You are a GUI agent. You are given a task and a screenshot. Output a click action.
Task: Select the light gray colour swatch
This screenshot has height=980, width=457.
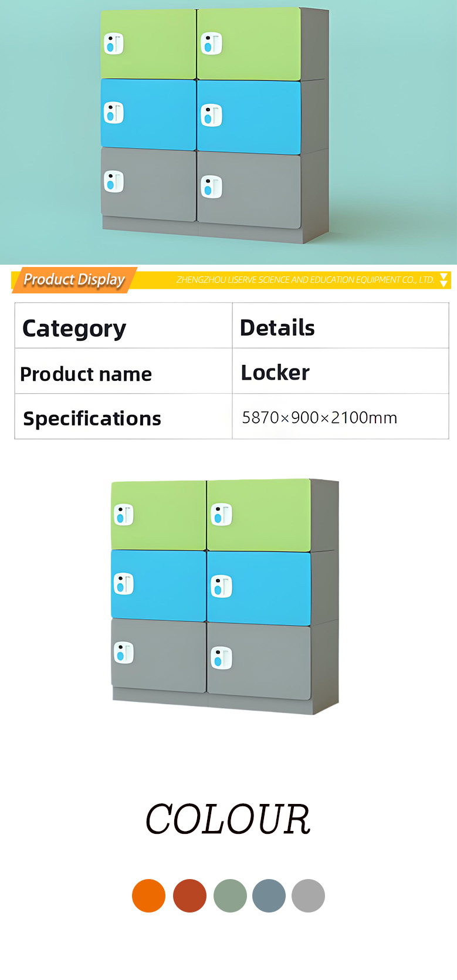click(x=308, y=895)
